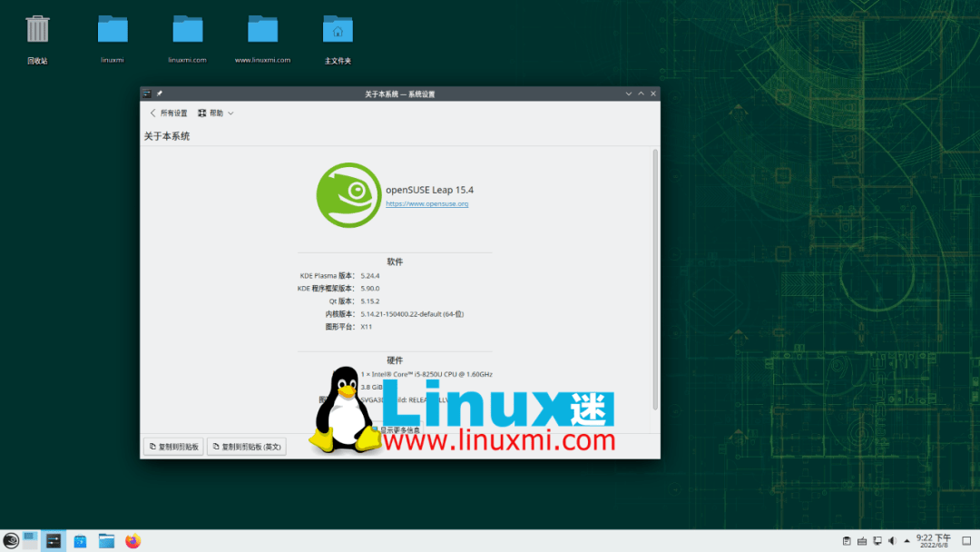Open Firefox from the taskbar
This screenshot has width=980, height=552.
tap(132, 540)
